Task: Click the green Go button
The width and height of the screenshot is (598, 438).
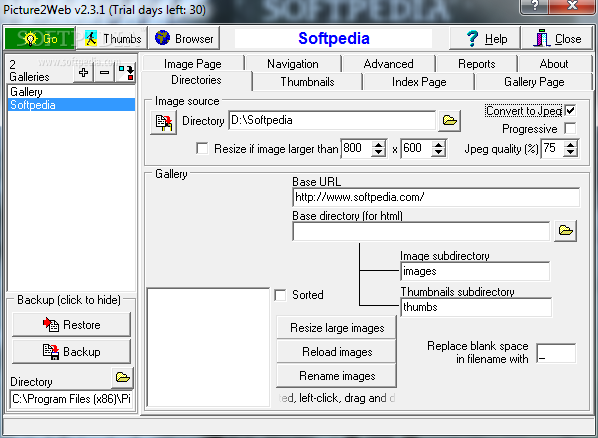Action: (40, 39)
